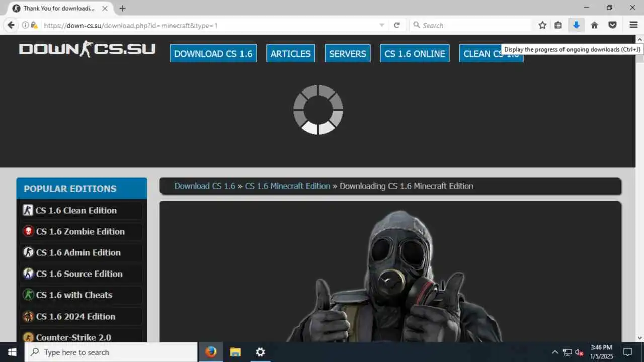Bookmark this page with star icon

(542, 25)
